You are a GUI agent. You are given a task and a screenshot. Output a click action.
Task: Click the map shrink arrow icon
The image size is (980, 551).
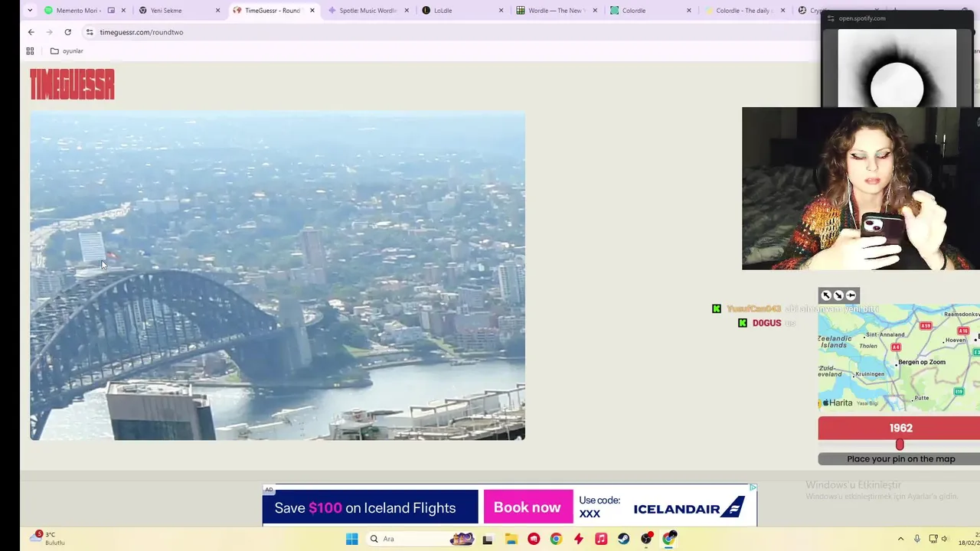[x=838, y=295]
